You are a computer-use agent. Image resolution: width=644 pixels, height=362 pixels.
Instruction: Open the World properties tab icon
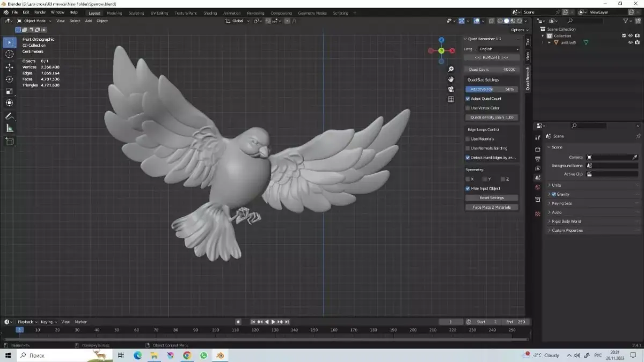point(538,187)
